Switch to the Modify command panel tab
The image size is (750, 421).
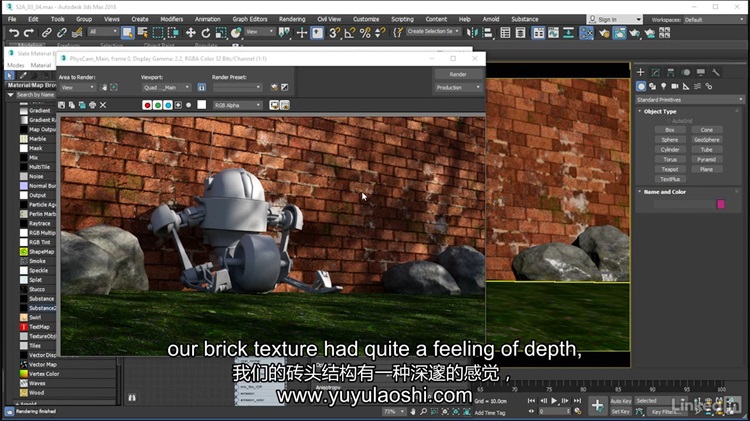point(655,72)
